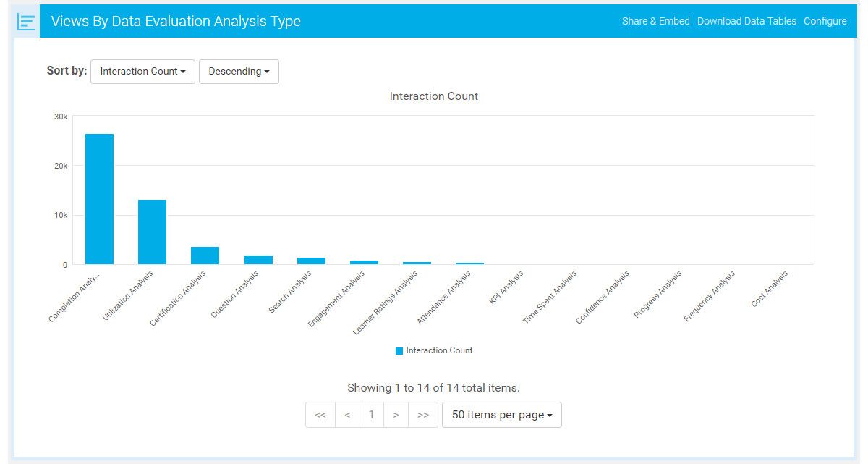Open the 'Descending' sort order dropdown

click(x=239, y=72)
